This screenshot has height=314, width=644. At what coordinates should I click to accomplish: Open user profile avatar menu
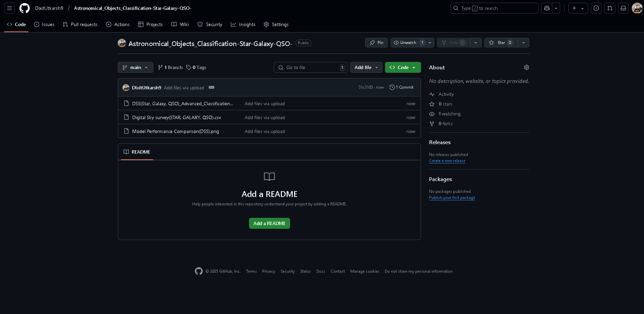pyautogui.click(x=637, y=8)
